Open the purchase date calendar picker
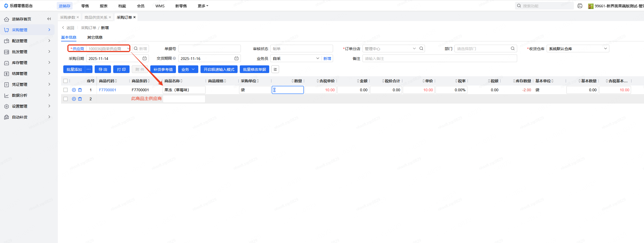This screenshot has width=644, height=243. click(x=145, y=59)
